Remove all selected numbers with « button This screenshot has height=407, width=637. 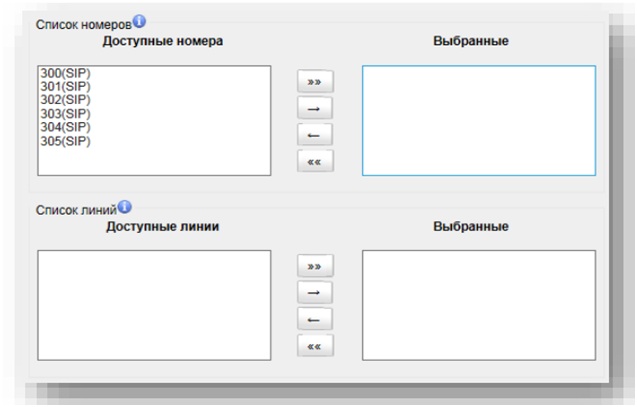coord(315,161)
